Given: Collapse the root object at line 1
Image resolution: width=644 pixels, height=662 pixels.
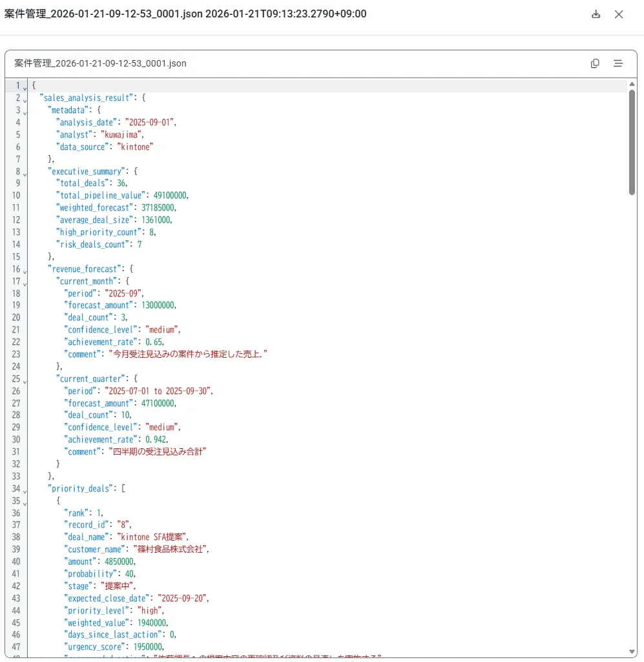Looking at the screenshot, I should click(25, 88).
